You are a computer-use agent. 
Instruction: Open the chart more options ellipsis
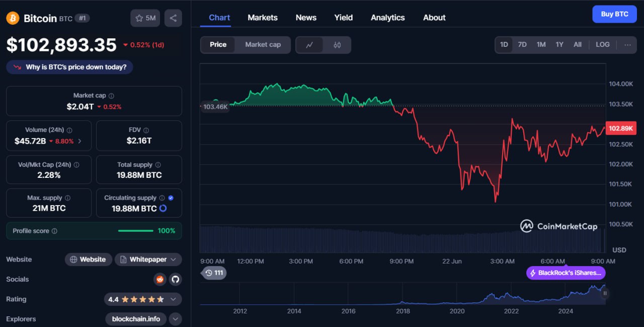pos(627,44)
